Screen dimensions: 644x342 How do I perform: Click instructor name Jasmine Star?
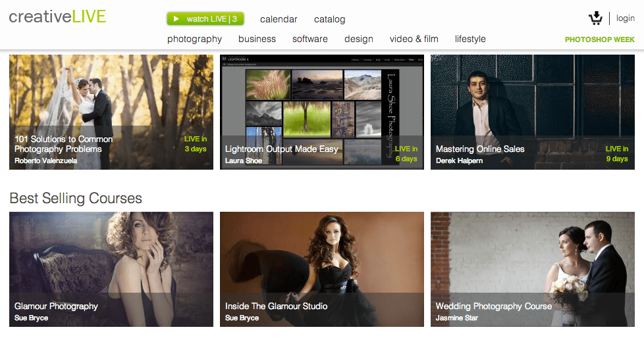pyautogui.click(x=457, y=318)
